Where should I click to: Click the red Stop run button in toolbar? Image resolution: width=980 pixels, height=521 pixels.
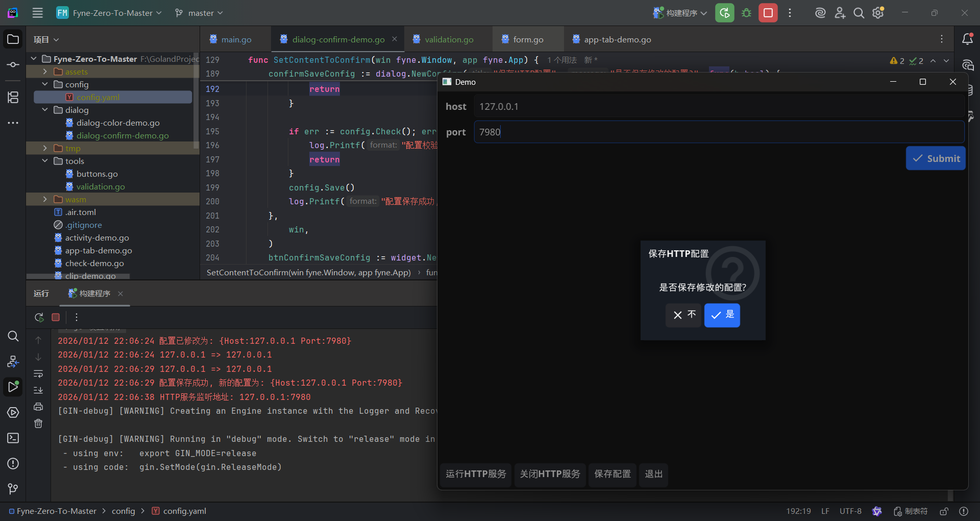click(768, 13)
